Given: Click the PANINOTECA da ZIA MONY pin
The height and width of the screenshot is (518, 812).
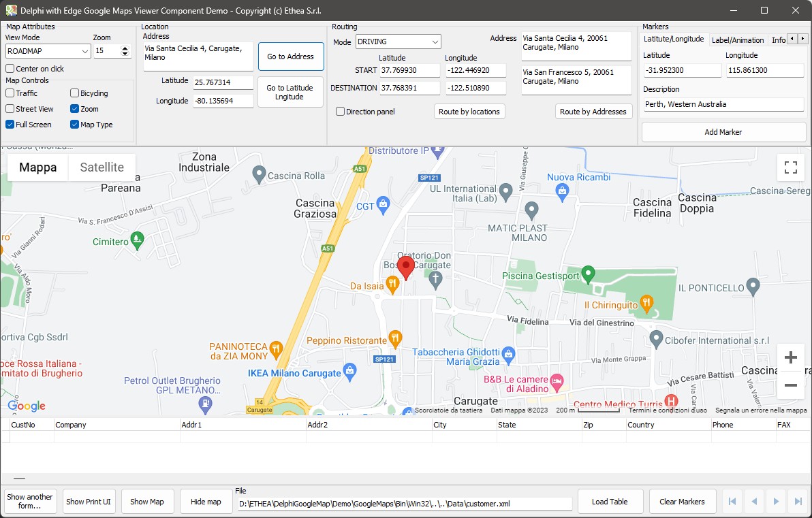Looking at the screenshot, I should pyautogui.click(x=275, y=349).
